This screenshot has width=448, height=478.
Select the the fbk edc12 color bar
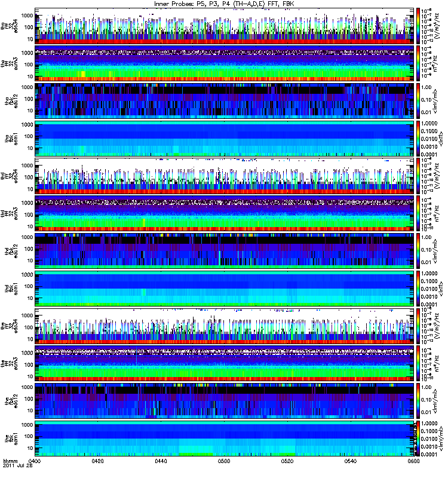tap(418, 401)
